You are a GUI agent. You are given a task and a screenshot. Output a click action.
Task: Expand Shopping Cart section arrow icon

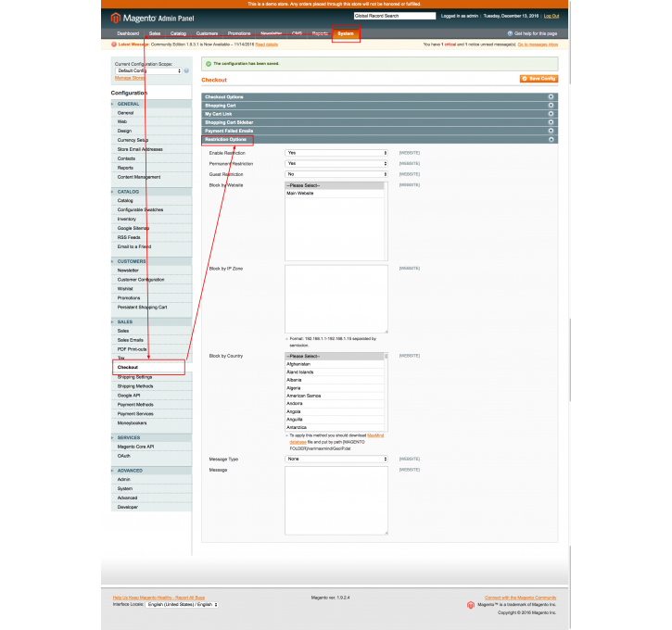click(x=551, y=106)
